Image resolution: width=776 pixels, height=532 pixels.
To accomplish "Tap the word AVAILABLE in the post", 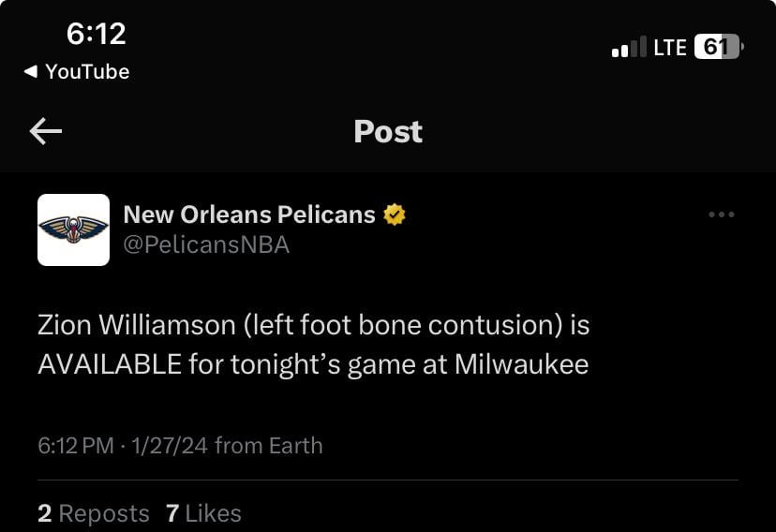I will 110,364.
